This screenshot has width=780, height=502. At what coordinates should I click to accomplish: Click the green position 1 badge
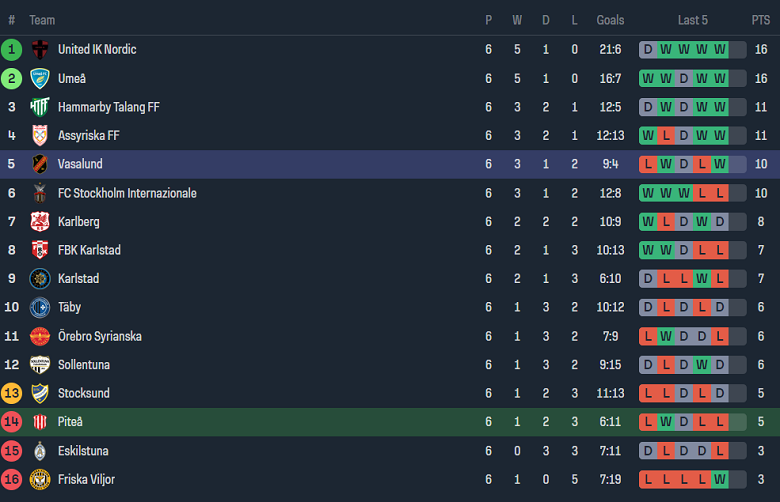coord(12,49)
